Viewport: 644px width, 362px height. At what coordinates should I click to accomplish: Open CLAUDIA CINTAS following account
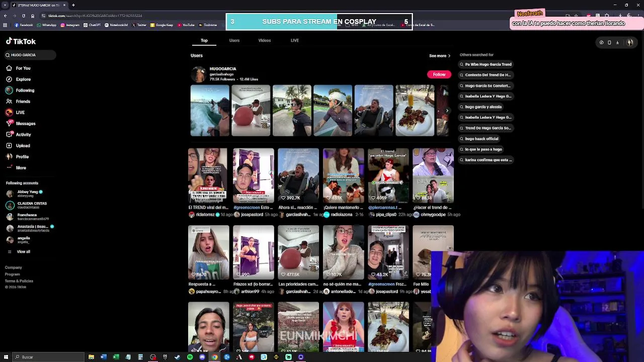coord(26,205)
